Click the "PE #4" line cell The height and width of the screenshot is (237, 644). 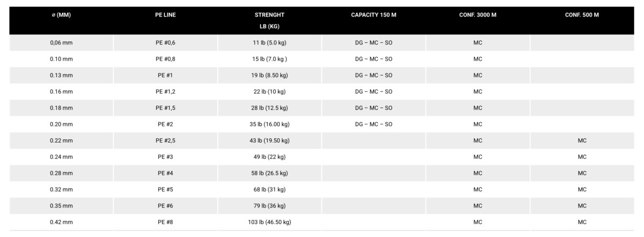pyautogui.click(x=165, y=173)
